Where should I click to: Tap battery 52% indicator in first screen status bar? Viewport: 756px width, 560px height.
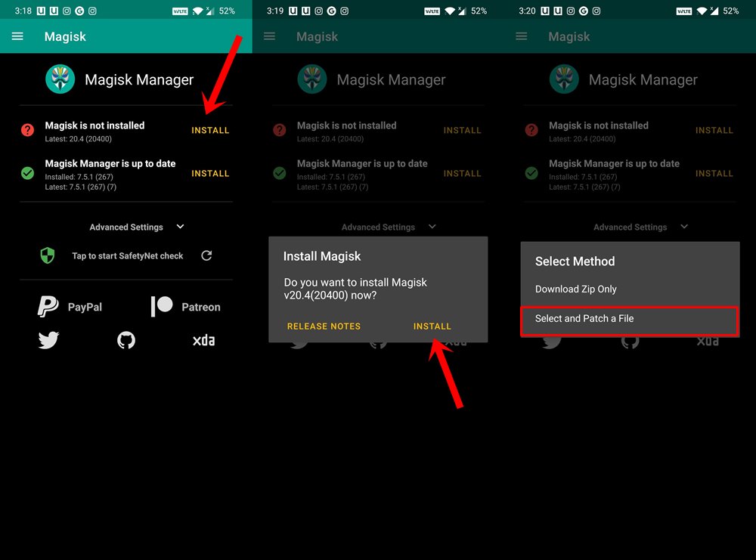[227, 11]
